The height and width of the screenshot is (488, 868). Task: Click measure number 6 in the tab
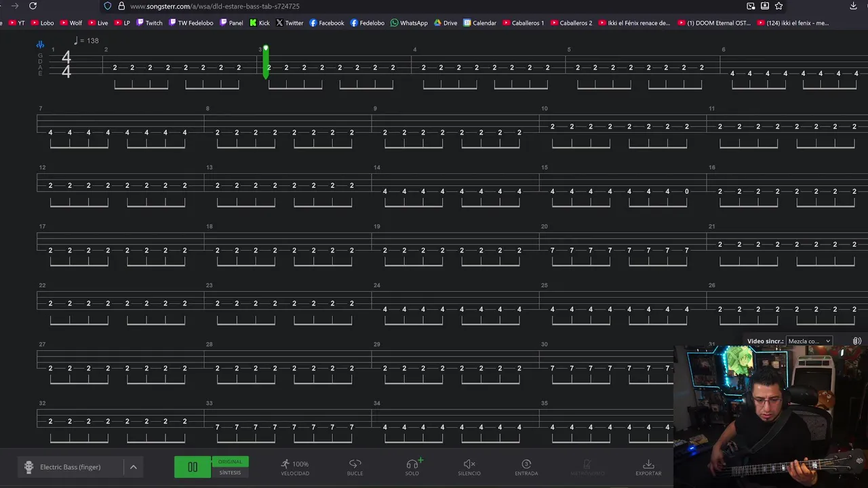[723, 49]
